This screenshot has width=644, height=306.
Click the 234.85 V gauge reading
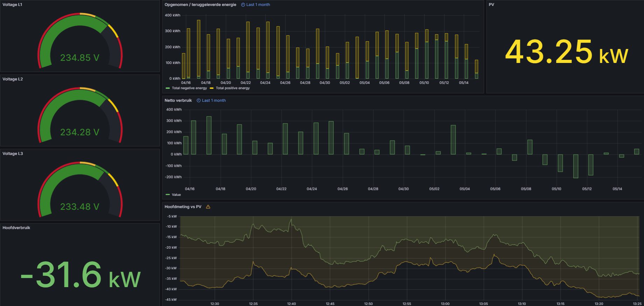click(x=80, y=58)
